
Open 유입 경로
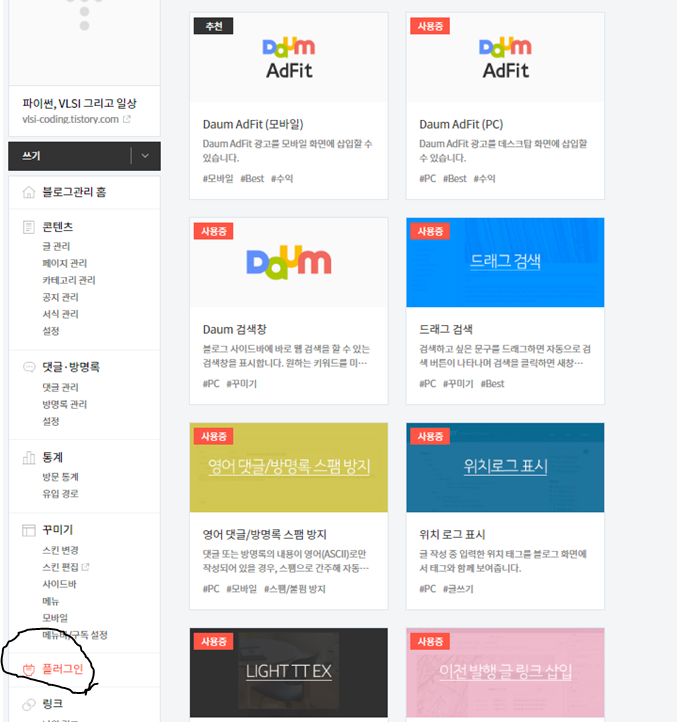pos(60,494)
